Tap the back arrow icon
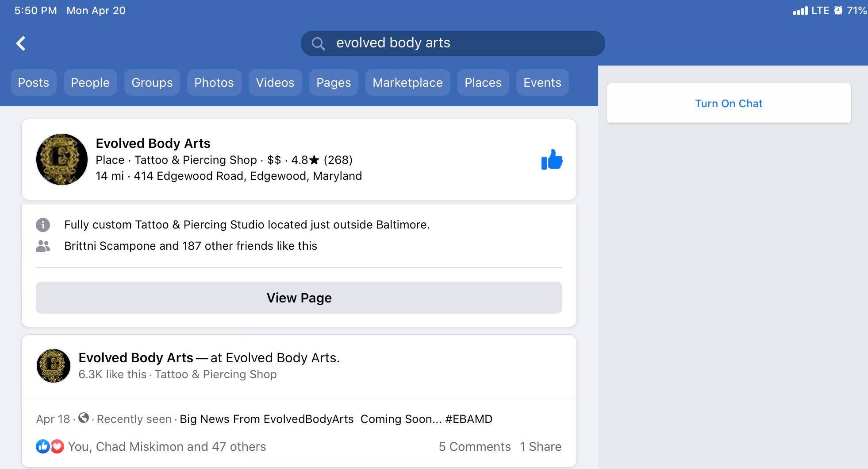 point(21,43)
